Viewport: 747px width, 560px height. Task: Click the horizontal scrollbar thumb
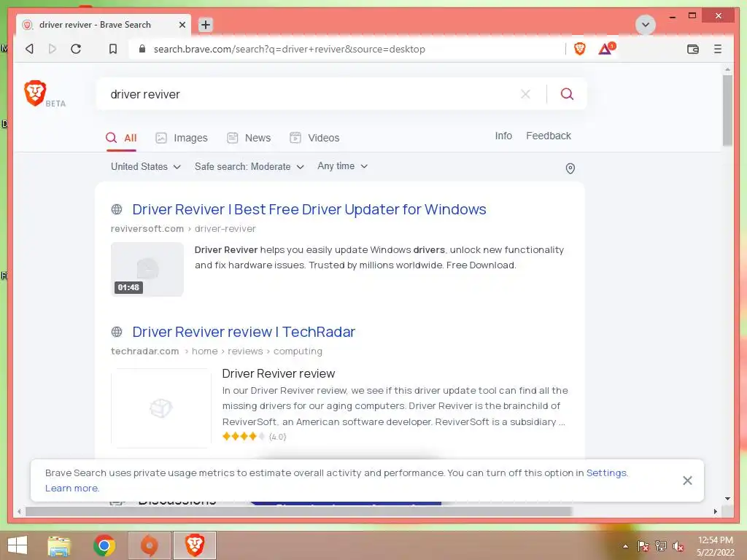point(298,511)
